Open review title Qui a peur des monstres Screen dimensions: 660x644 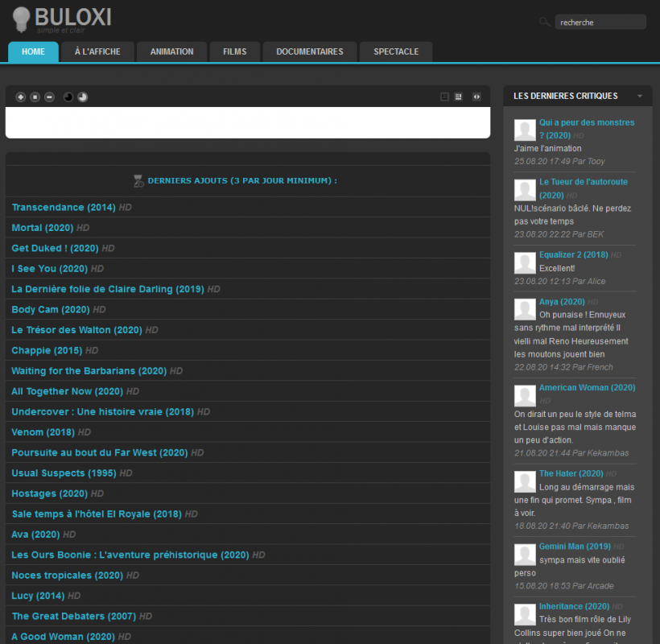pyautogui.click(x=586, y=129)
